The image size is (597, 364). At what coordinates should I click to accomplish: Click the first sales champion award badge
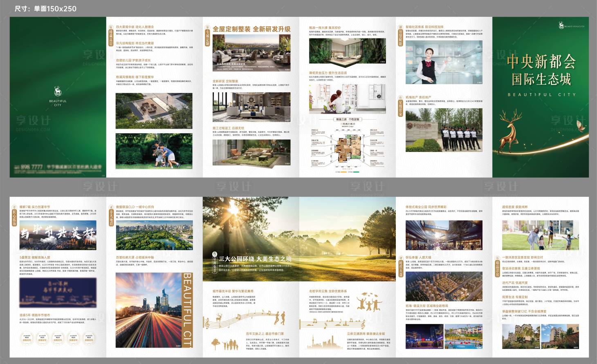pos(27,338)
